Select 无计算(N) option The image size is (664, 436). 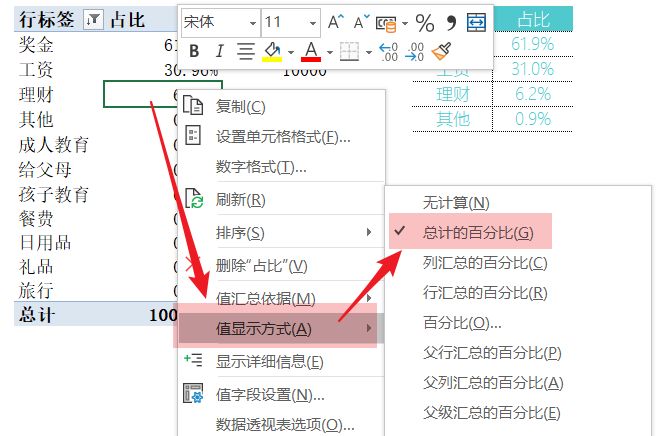[x=456, y=203]
